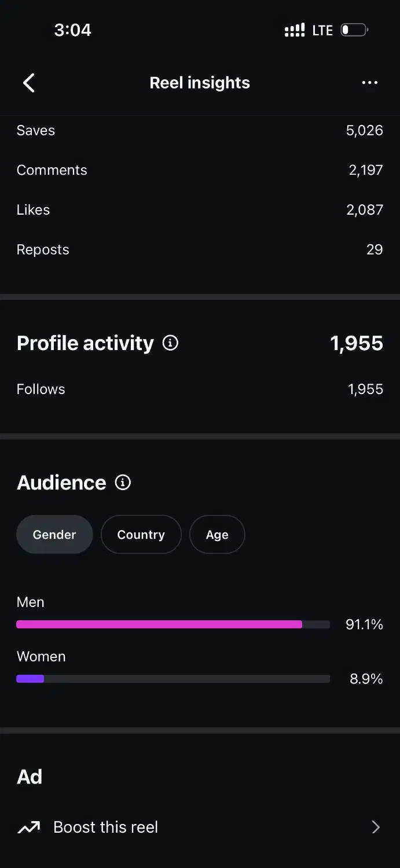400x868 pixels.
Task: Tap the boost trending arrow icon
Action: point(29,827)
